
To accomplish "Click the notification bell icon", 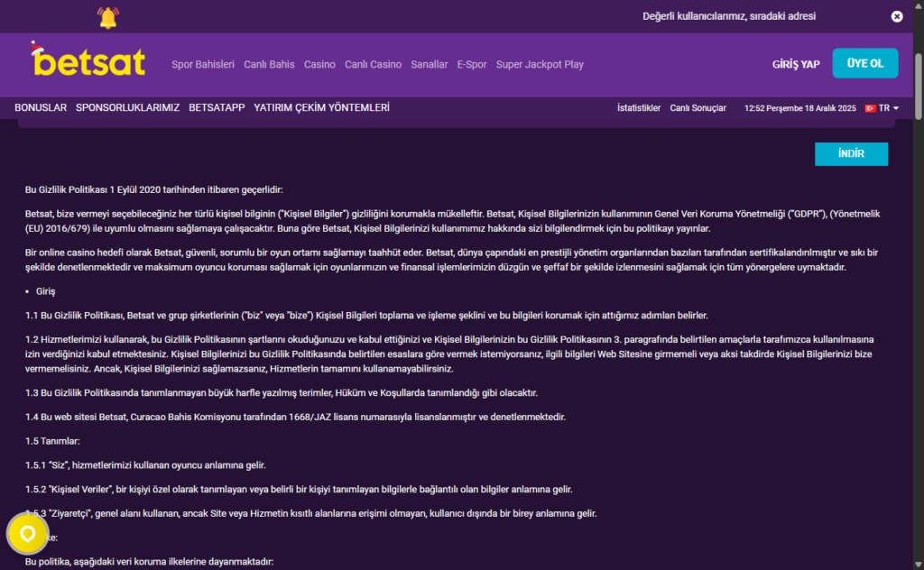I will coord(108,18).
